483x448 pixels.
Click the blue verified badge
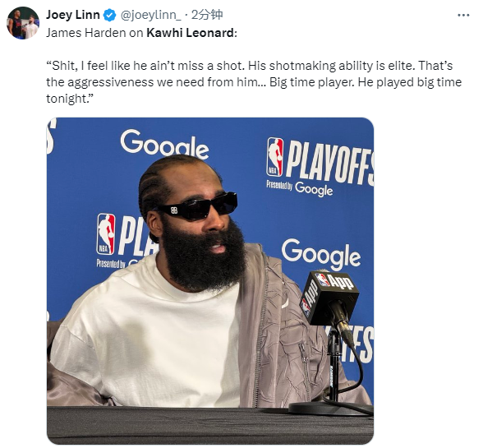(109, 15)
